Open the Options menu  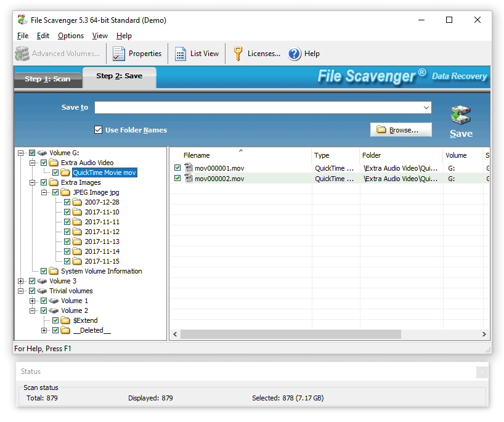pos(71,36)
